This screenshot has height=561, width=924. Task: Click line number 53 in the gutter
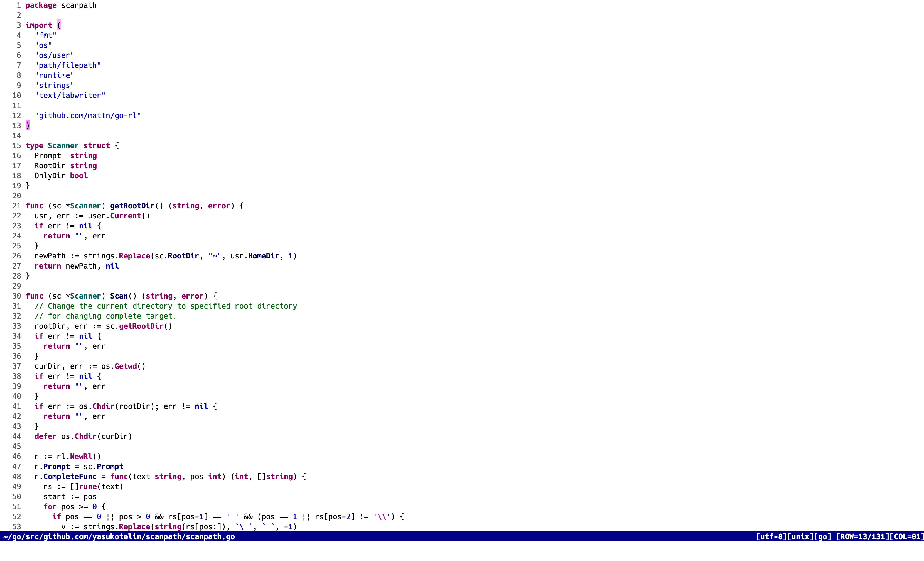pos(16,526)
